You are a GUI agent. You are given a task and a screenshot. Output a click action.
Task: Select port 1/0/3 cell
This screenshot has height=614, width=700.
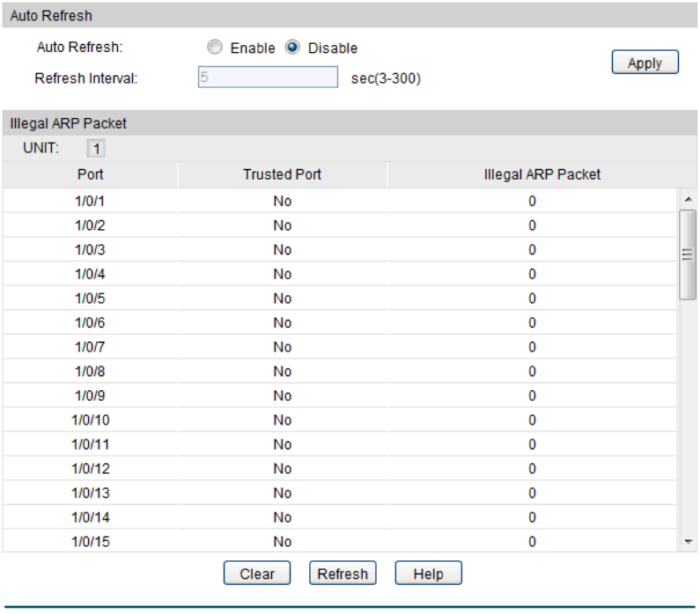pyautogui.click(x=90, y=249)
